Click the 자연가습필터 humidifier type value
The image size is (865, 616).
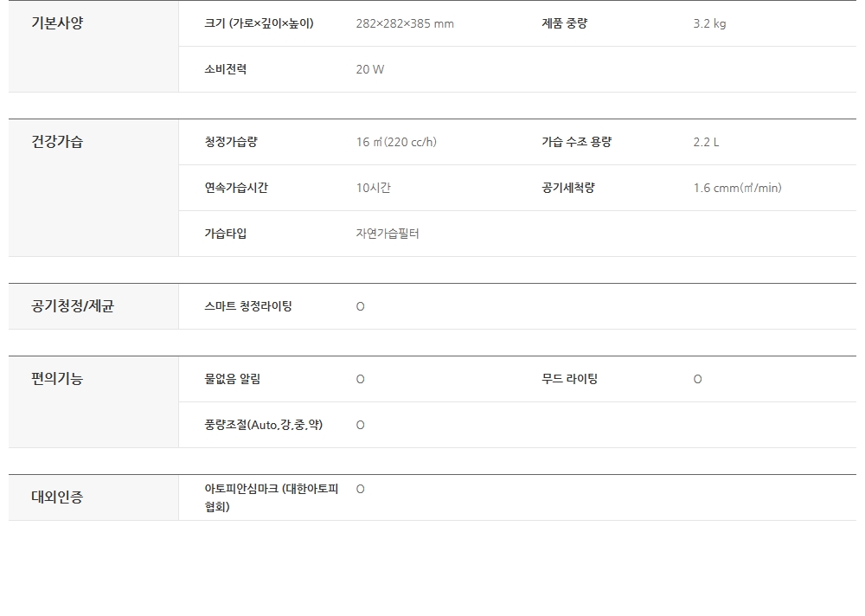(388, 234)
